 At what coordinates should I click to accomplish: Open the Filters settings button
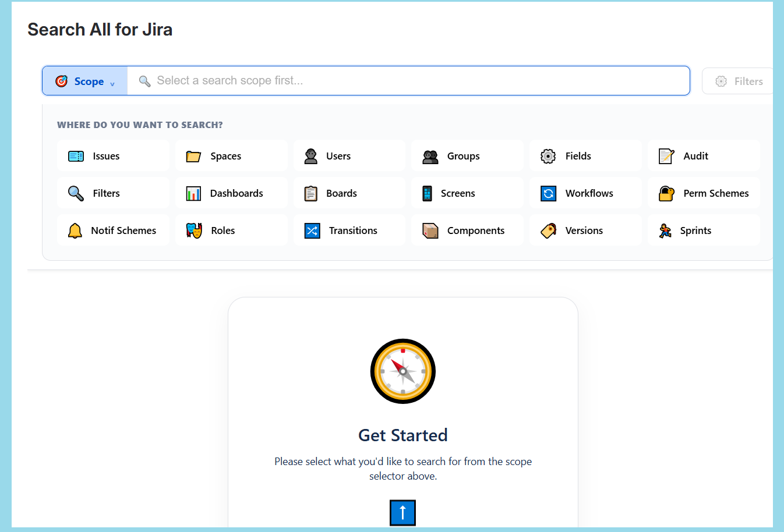coord(739,81)
